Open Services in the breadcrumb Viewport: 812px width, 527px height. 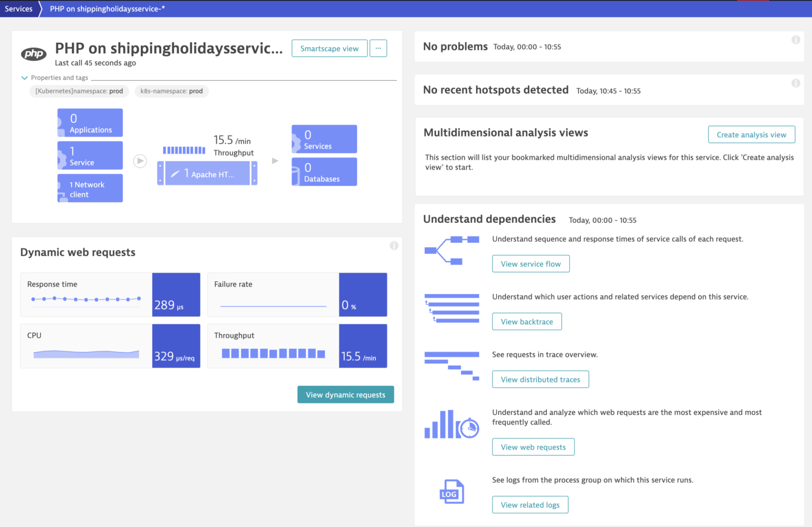[19, 8]
